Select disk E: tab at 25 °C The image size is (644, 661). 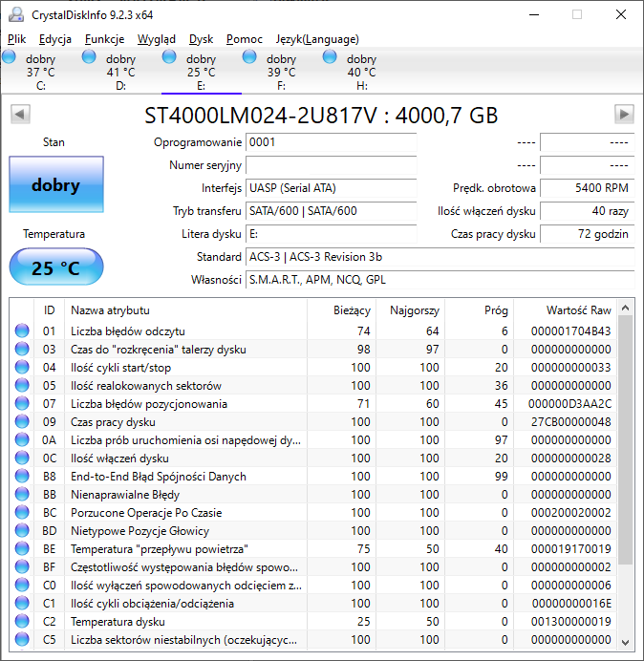pos(202,72)
